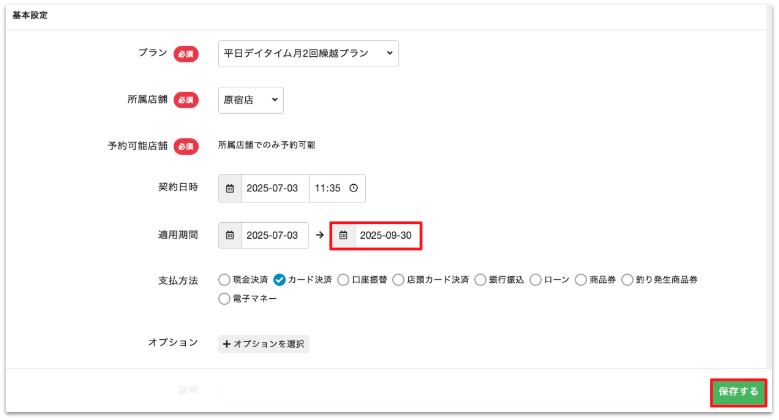Select 現金決済 payment method
This screenshot has width=779, height=420.
point(224,280)
